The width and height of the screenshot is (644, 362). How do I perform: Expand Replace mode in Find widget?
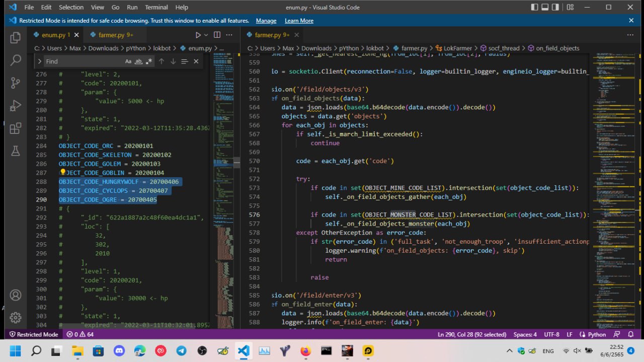[39, 61]
